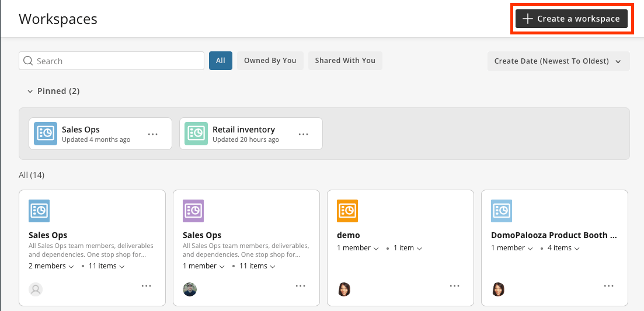Click the user avatar on the DomoPalooza card
644x311 pixels.
pos(498,289)
